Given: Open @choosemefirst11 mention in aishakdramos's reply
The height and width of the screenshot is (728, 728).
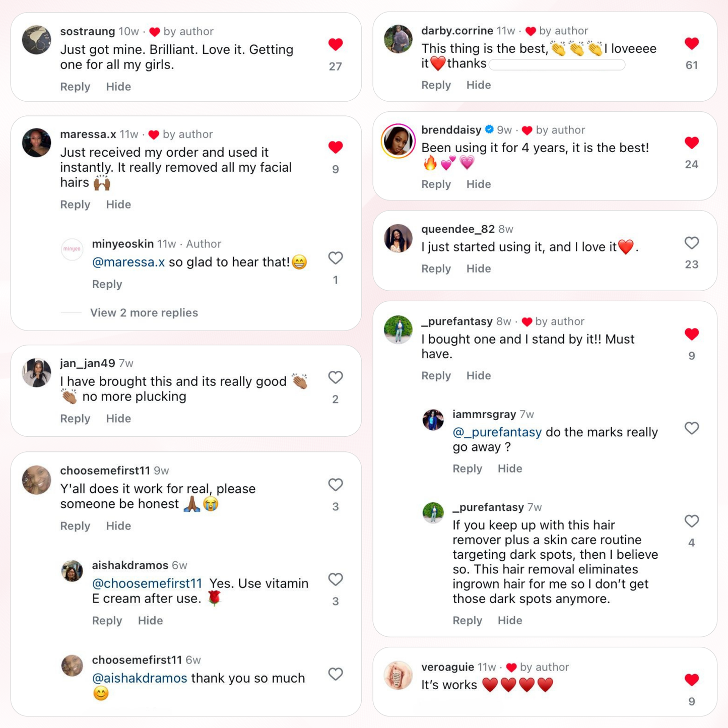Looking at the screenshot, I should [147, 583].
